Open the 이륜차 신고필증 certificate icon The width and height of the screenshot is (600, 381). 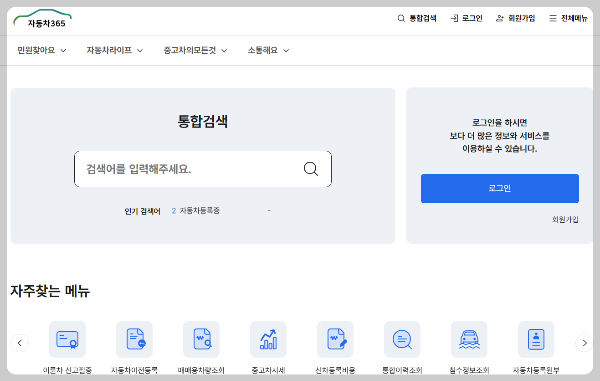pyautogui.click(x=67, y=339)
